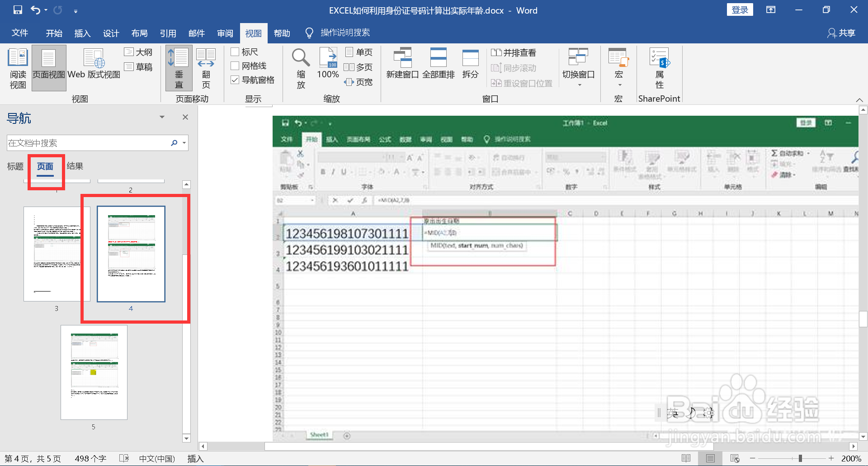Arrange All windows (全部重排)
The height and width of the screenshot is (466, 868).
point(439,63)
